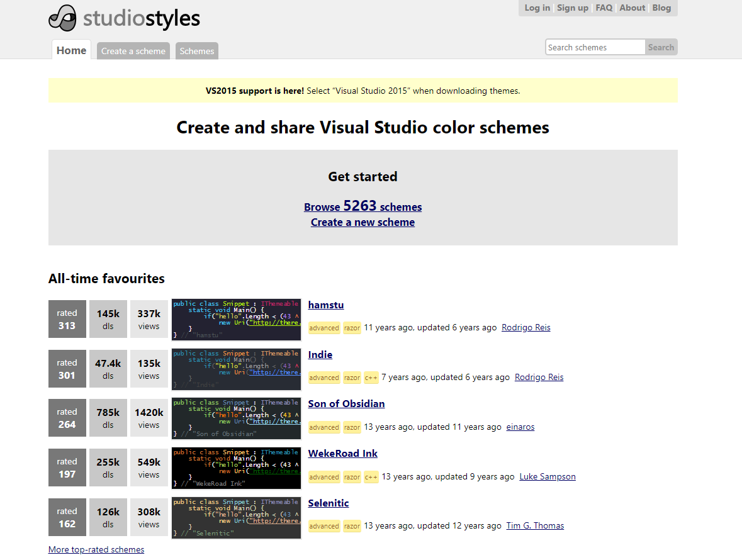The height and width of the screenshot is (560, 742).
Task: Switch to the Schemes tab
Action: click(197, 51)
